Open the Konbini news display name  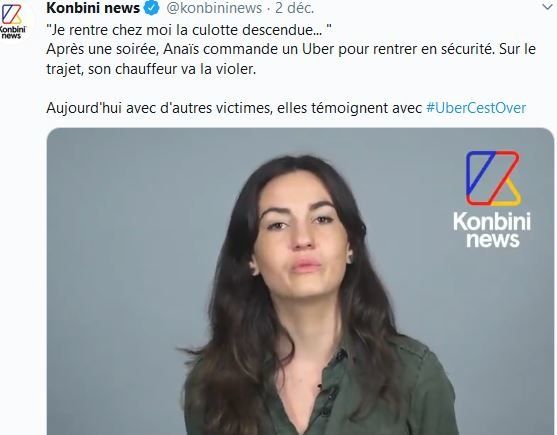(x=93, y=8)
